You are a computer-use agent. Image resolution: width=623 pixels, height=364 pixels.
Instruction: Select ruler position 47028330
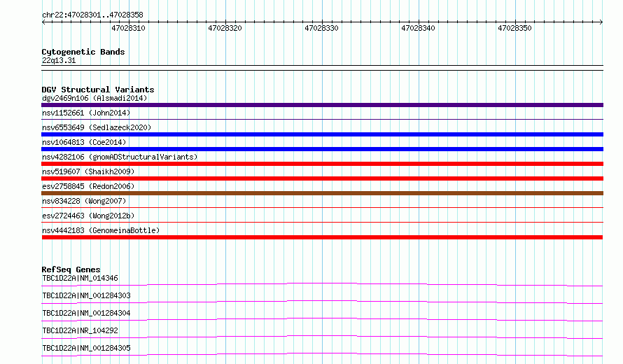(321, 28)
